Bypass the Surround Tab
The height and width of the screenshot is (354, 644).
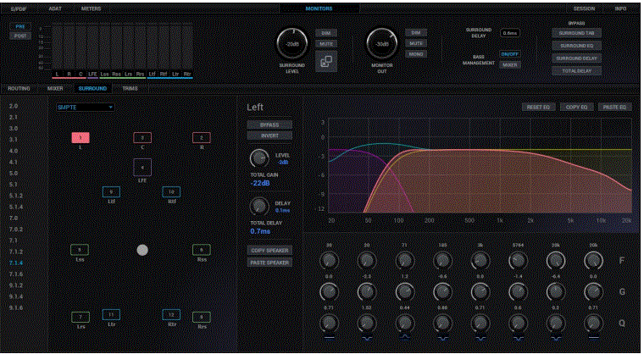pos(577,33)
